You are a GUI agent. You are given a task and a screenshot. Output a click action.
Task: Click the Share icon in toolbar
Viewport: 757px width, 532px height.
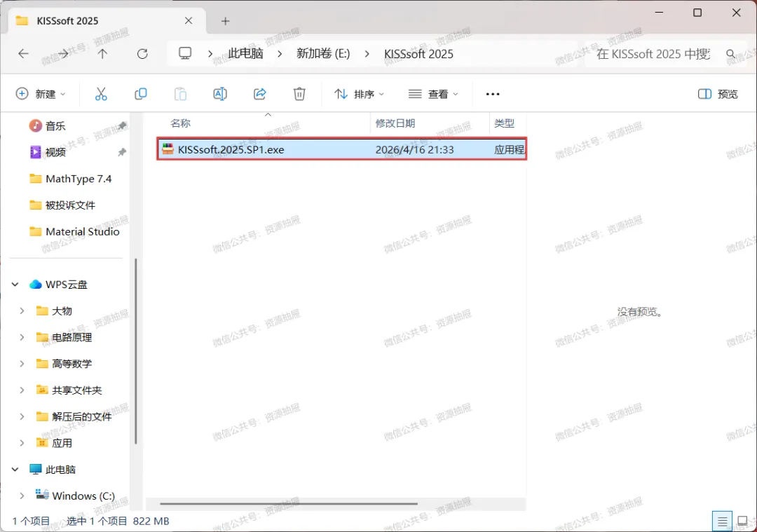(x=260, y=94)
